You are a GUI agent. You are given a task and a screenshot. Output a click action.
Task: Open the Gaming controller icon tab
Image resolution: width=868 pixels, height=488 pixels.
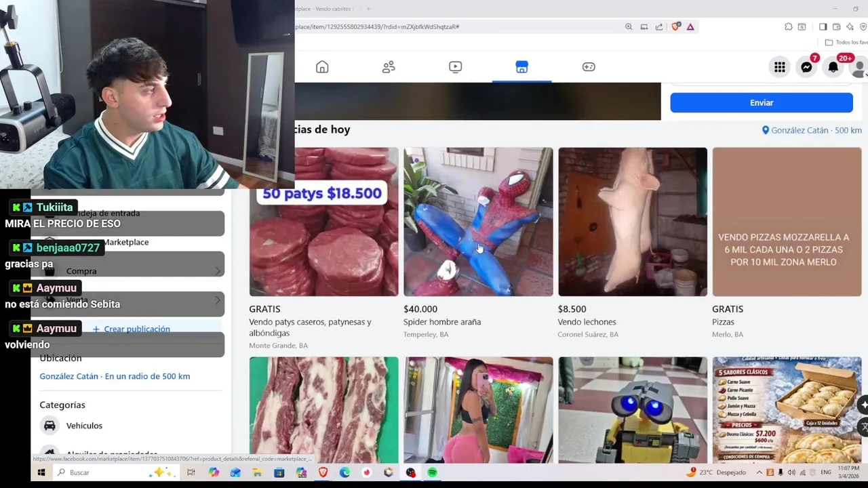pos(589,67)
